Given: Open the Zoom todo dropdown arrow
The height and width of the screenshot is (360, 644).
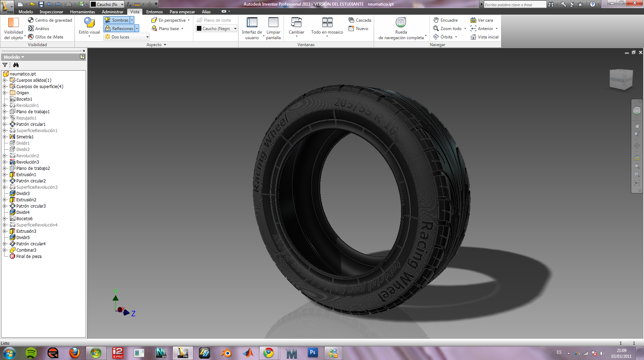Looking at the screenshot, I should pyautogui.click(x=465, y=29).
